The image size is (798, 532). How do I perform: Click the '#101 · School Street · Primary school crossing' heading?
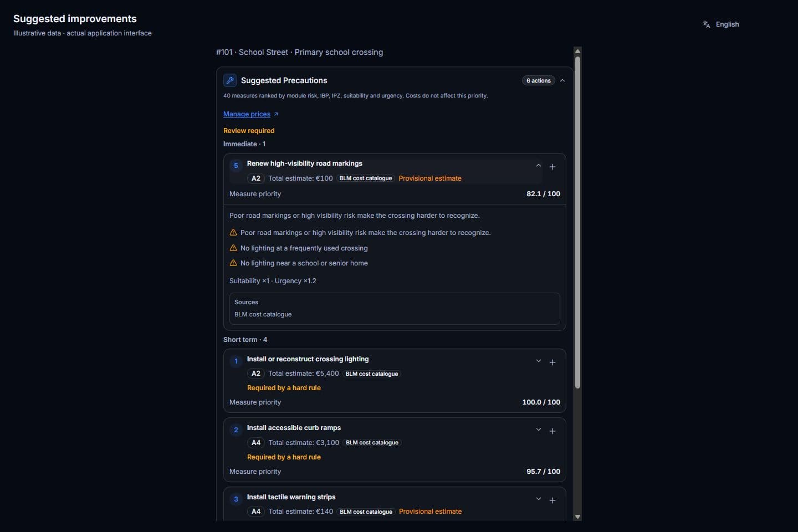coord(299,52)
